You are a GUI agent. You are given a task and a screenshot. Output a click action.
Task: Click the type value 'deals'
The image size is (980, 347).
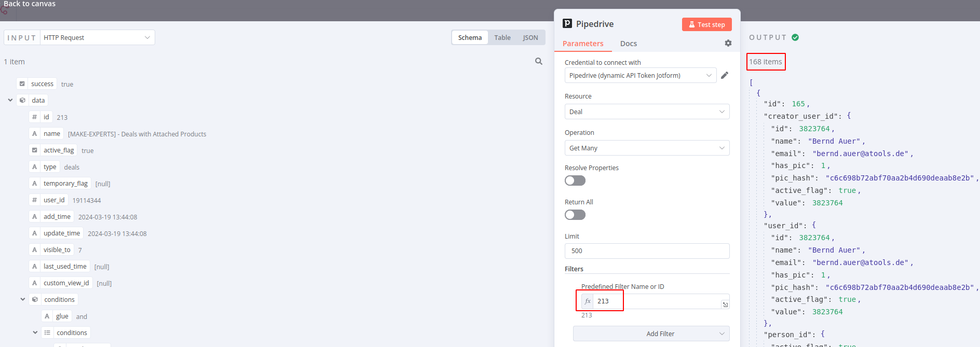72,167
